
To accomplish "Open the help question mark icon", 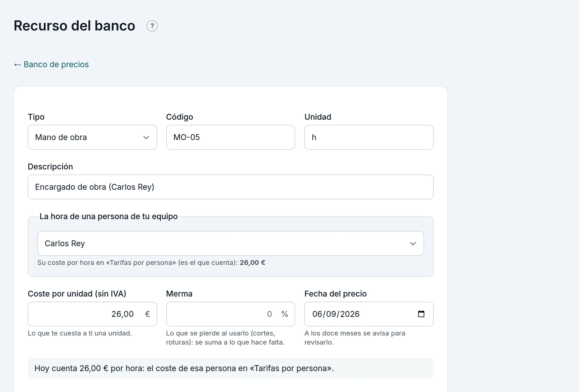I will (x=152, y=26).
